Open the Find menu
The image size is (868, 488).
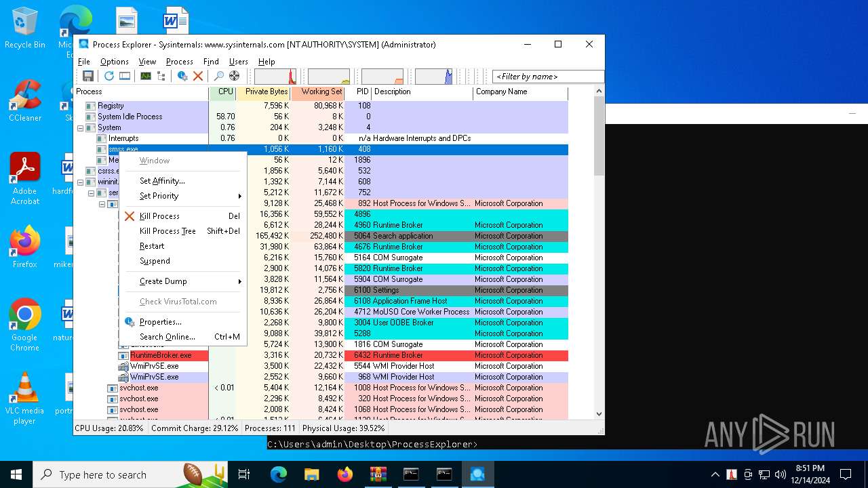click(x=211, y=62)
